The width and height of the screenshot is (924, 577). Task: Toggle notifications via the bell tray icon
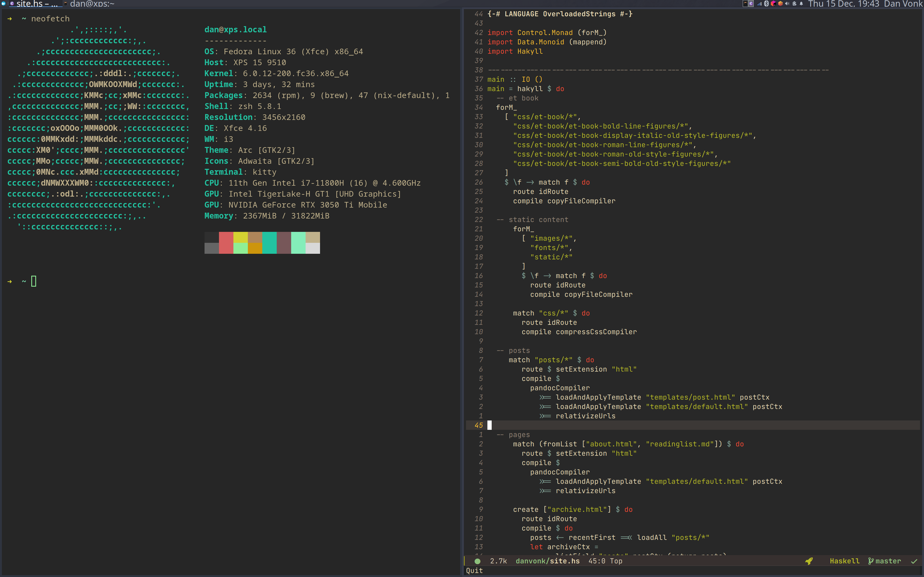coord(802,3)
